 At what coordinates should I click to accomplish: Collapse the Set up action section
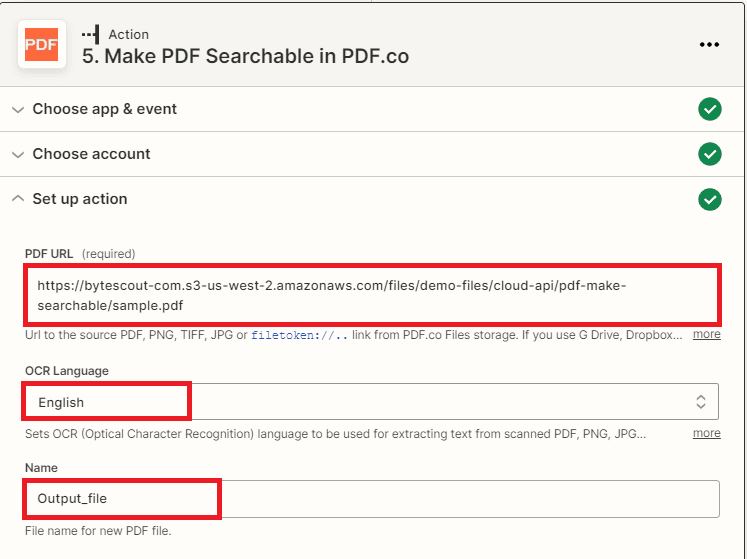pos(18,198)
